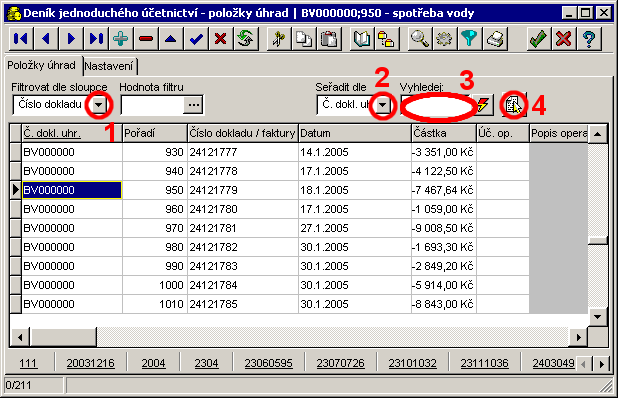Open help with the question mark icon
618x398 pixels.
click(589, 39)
